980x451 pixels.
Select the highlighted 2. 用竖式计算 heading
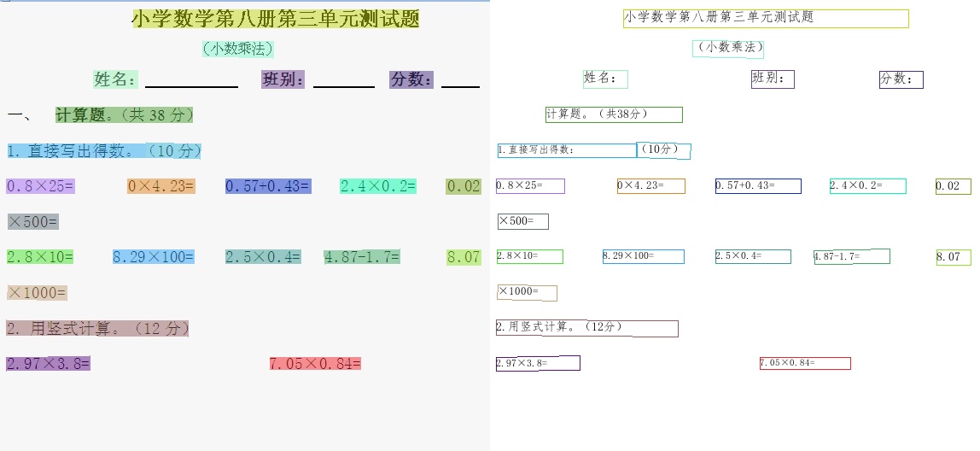[x=97, y=328]
